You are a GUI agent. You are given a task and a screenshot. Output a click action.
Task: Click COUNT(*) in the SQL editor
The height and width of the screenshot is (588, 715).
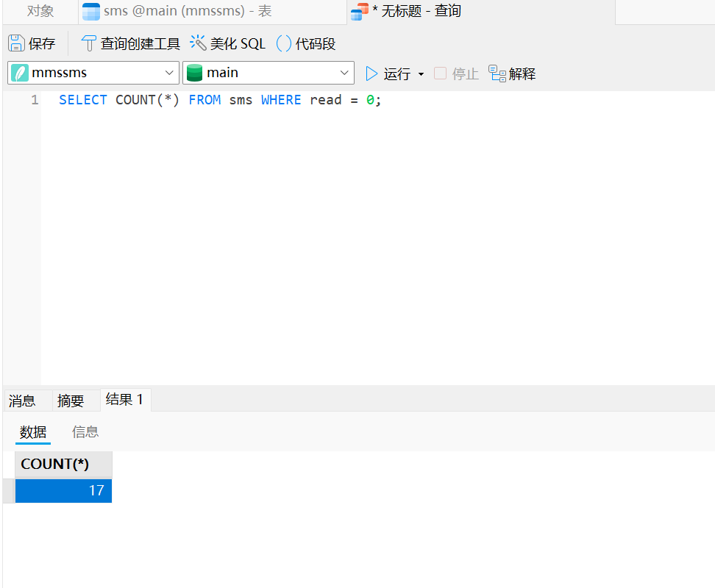click(x=147, y=100)
